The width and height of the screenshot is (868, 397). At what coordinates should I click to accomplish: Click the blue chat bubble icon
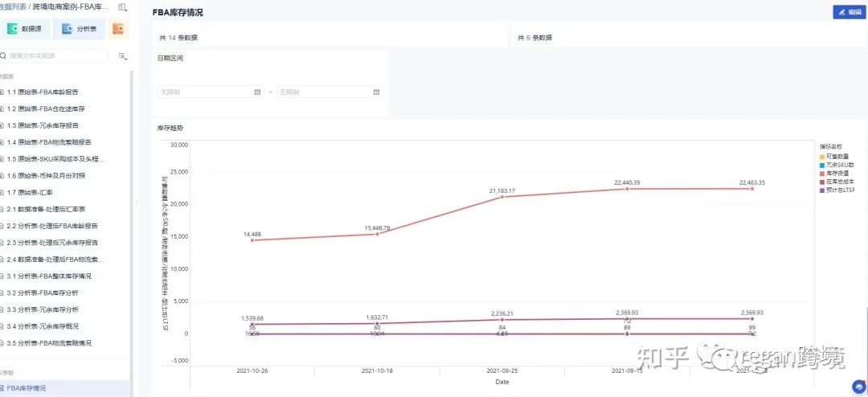(858, 386)
